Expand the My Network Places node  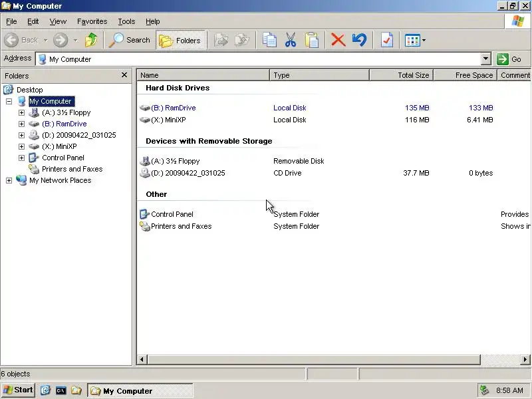(x=9, y=180)
